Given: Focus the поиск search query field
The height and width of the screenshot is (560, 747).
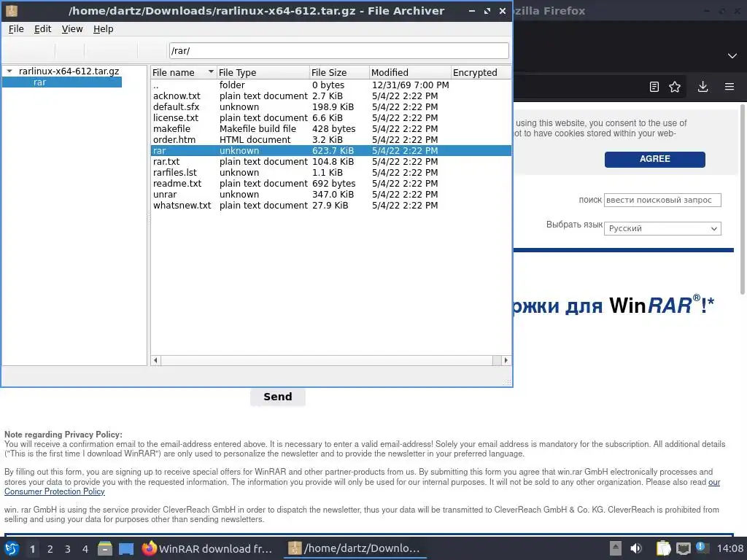Looking at the screenshot, I should tap(662, 200).
